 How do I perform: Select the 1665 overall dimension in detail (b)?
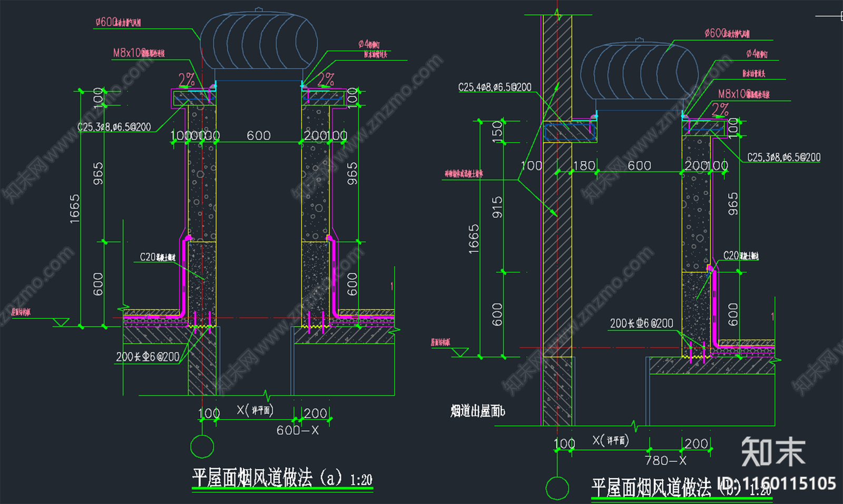474,239
